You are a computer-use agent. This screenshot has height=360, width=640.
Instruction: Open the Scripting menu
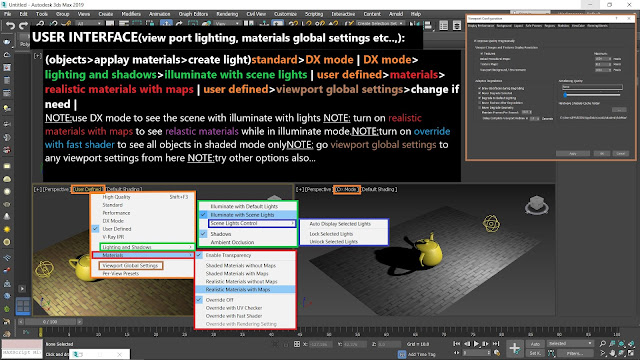coord(313,14)
